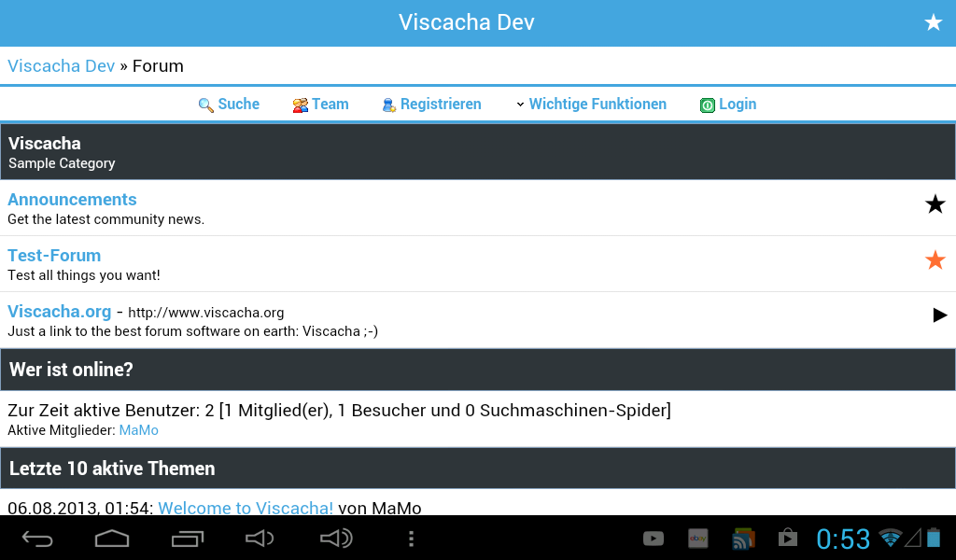This screenshot has width=956, height=560.
Task: Open the Welcome to Viscacha! topic
Action: (x=246, y=508)
